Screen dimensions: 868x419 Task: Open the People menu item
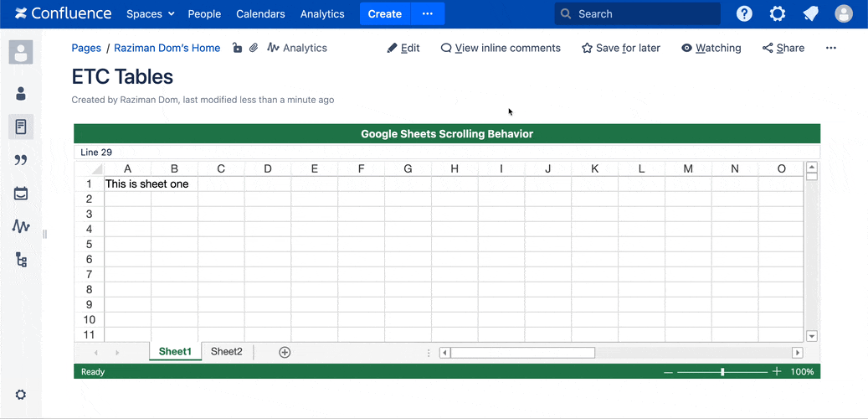(204, 14)
